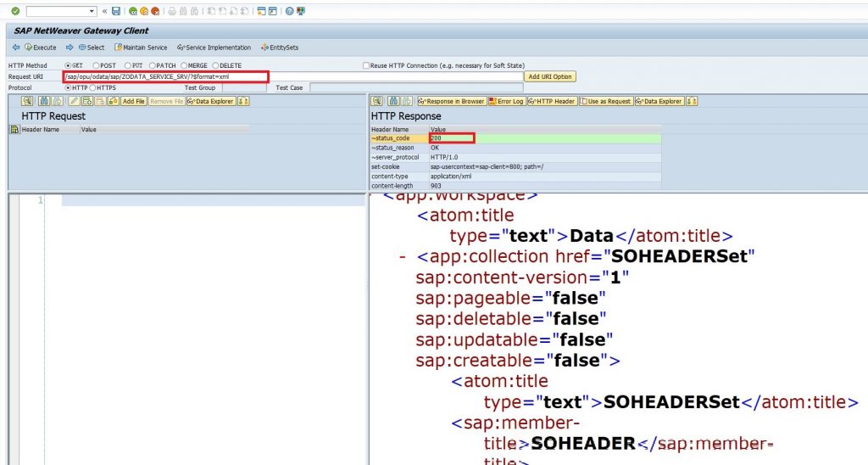The height and width of the screenshot is (465, 868).
Task: Click the last icon in HTTP Request toolbar
Action: click(x=243, y=102)
